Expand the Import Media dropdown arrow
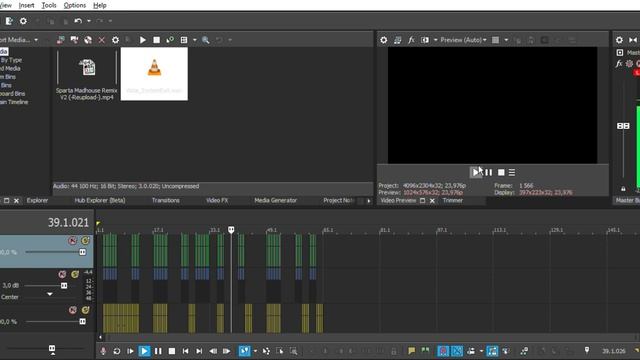 [36, 40]
